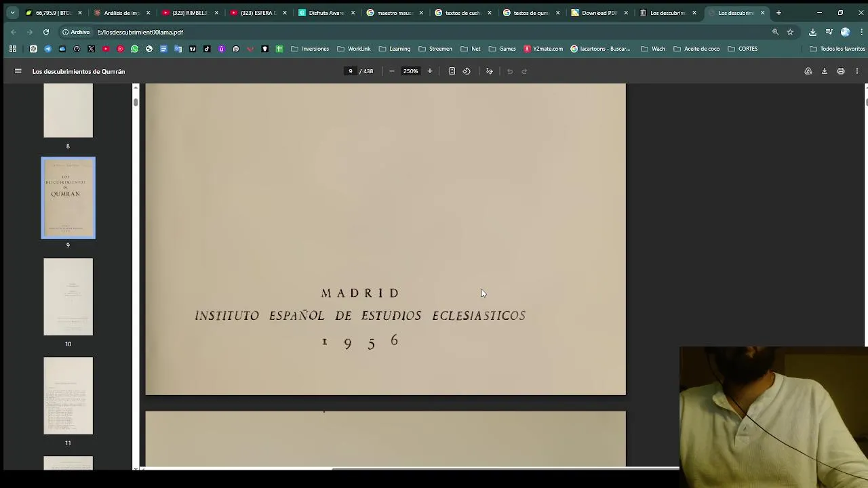Screen dimensions: 868x488
Task: Open the Todos los favoritos folder
Action: click(x=837, y=49)
